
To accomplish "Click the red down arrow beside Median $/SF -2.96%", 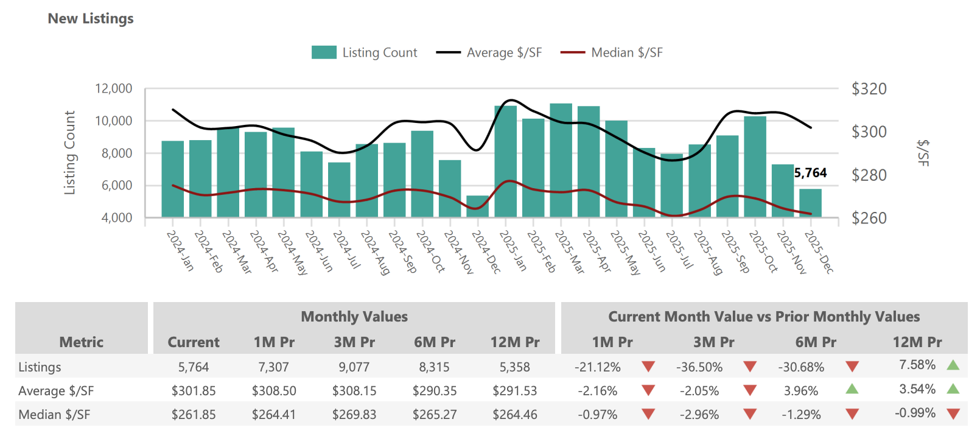I will (x=750, y=414).
